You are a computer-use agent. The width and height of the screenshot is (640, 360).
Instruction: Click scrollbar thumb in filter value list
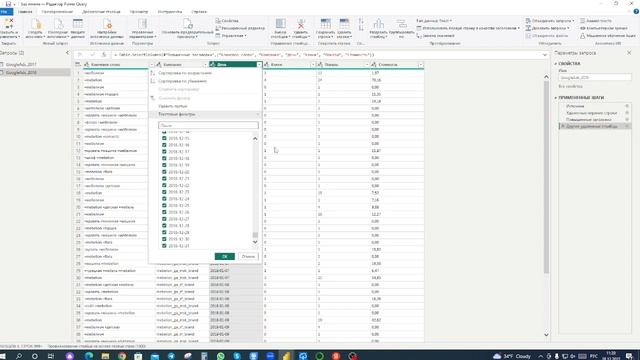tap(255, 235)
